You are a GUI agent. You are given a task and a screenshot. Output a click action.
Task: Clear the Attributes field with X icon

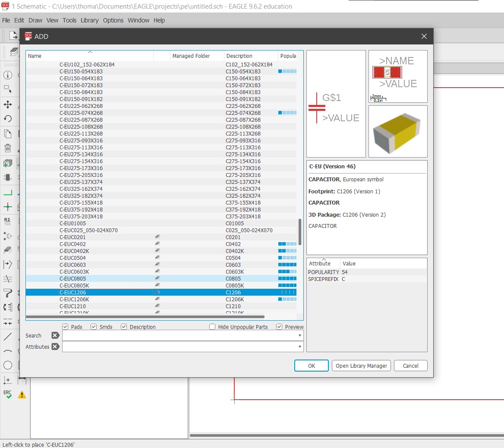55,347
